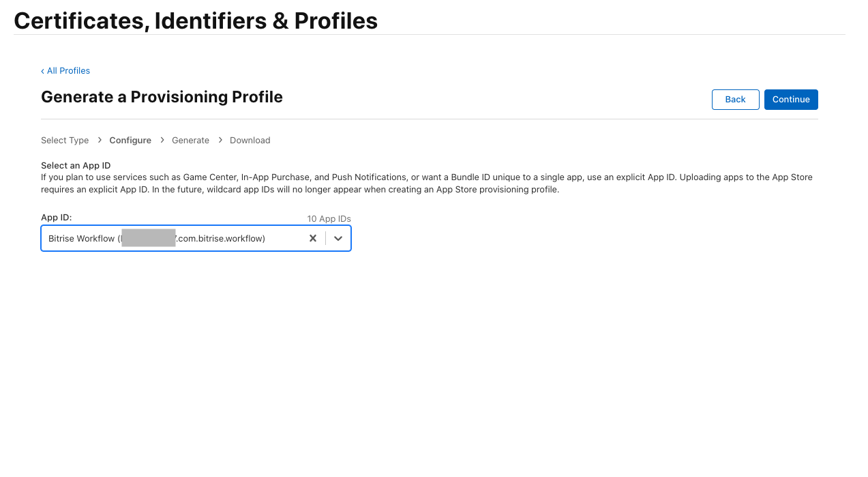The width and height of the screenshot is (868, 477).
Task: Click the back chevron beside All Profiles
Action: [x=42, y=71]
